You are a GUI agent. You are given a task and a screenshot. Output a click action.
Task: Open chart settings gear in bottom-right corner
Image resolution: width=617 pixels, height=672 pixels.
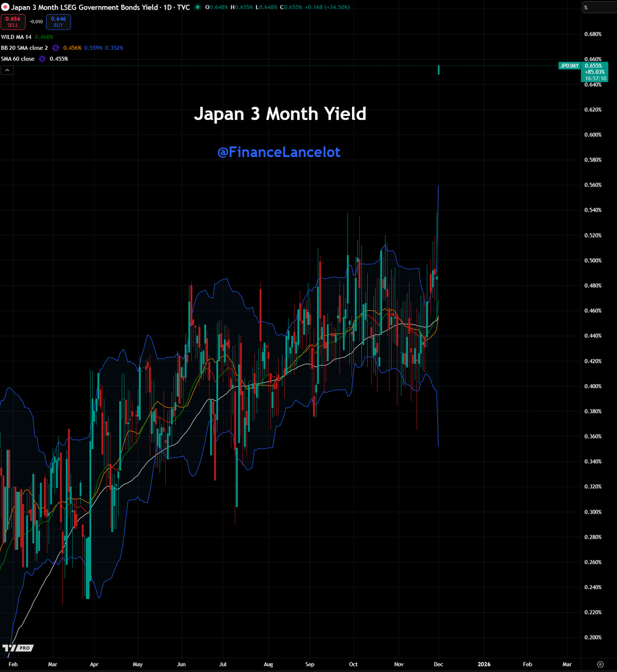(600, 664)
